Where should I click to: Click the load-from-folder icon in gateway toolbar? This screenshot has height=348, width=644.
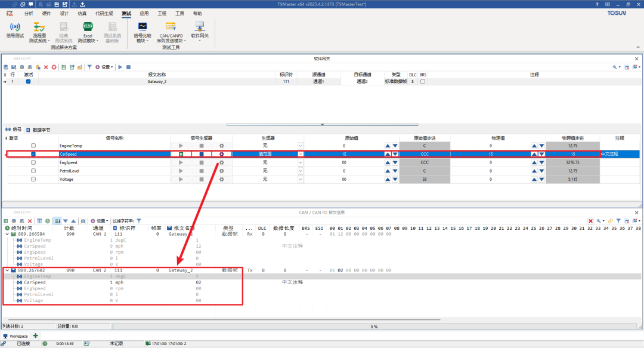pyautogui.click(x=80, y=67)
